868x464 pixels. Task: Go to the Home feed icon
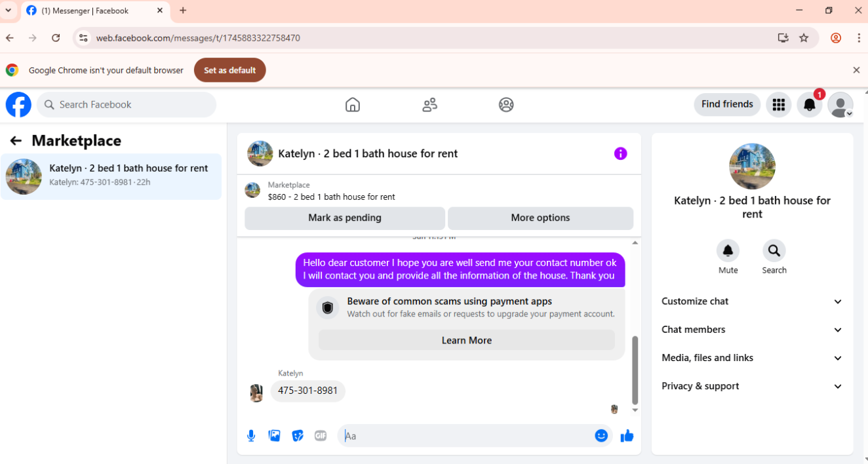click(x=353, y=105)
